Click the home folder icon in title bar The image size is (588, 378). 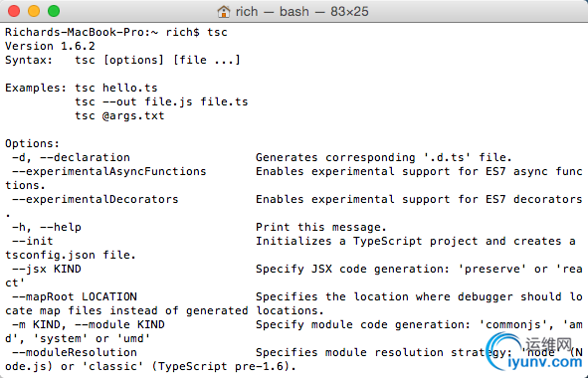(224, 11)
